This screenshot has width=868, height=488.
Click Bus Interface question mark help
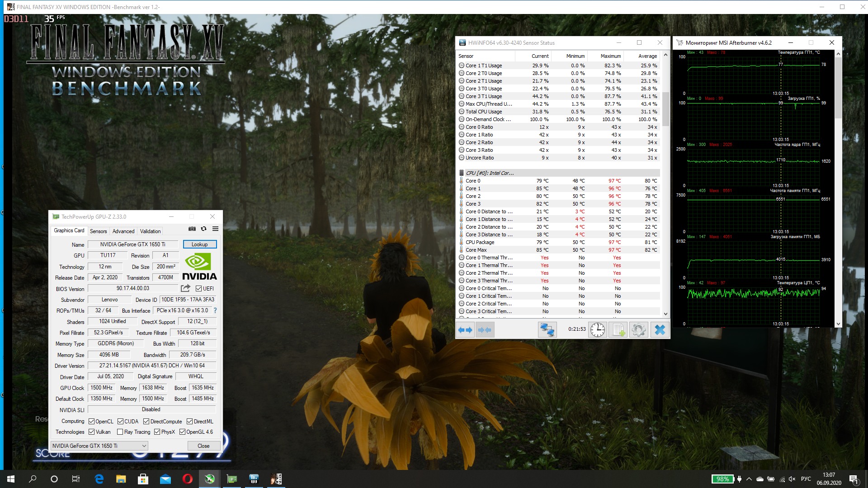click(x=215, y=311)
